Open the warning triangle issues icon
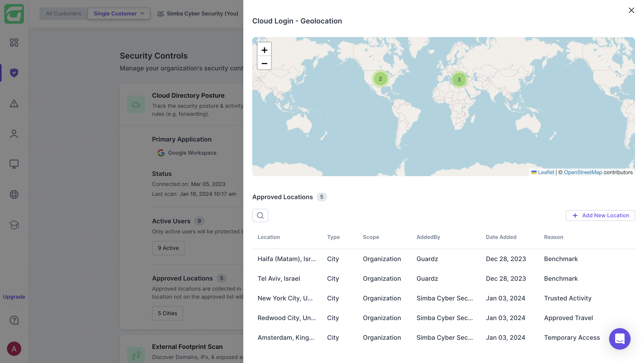 click(x=14, y=103)
